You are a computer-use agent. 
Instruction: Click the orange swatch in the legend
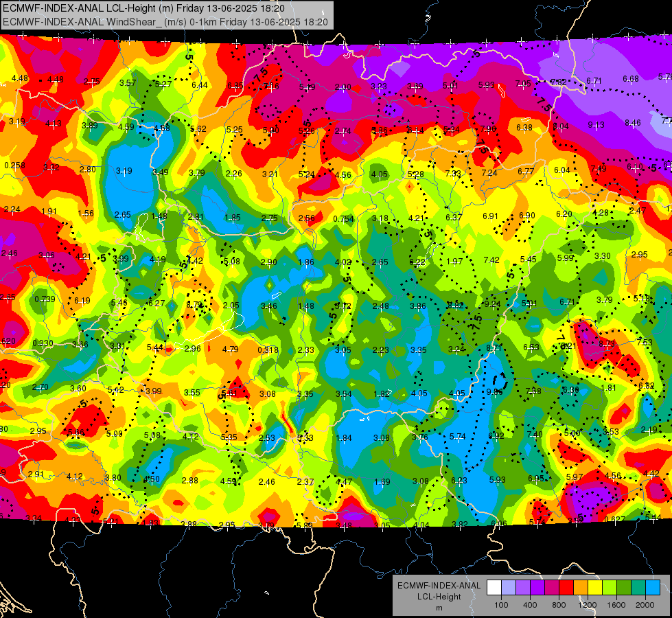(581, 588)
